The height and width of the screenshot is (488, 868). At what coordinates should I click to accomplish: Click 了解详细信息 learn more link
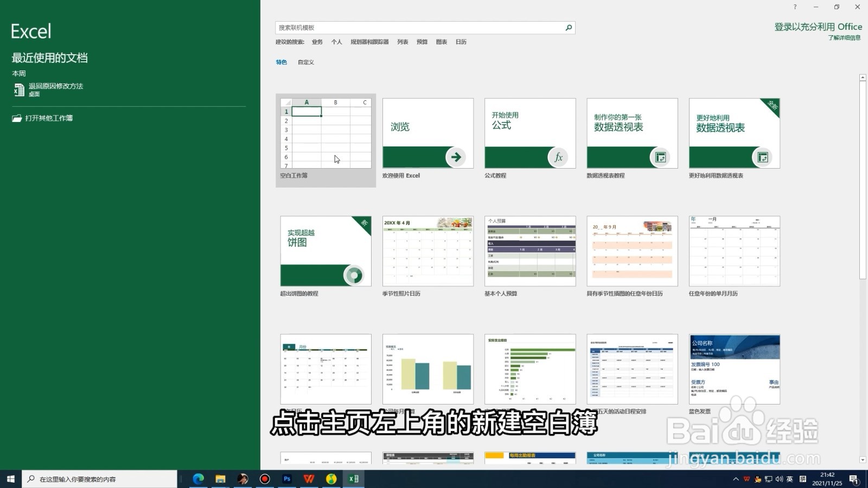pyautogui.click(x=844, y=38)
